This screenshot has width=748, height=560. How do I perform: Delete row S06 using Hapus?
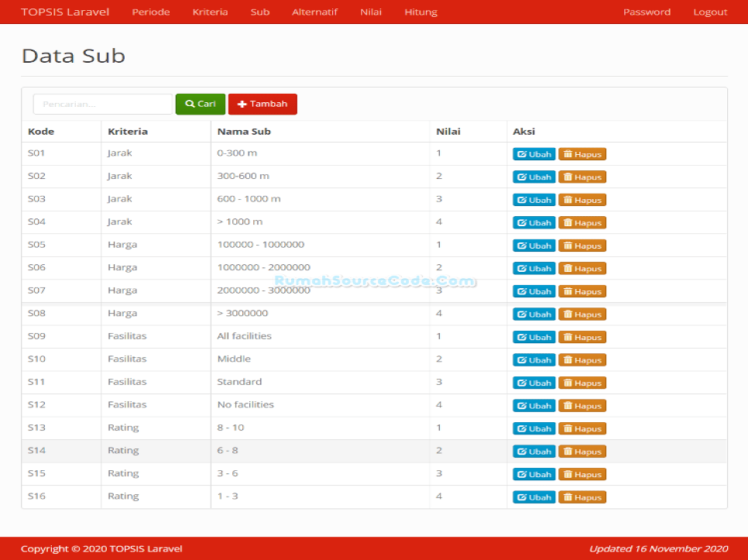[x=582, y=269]
